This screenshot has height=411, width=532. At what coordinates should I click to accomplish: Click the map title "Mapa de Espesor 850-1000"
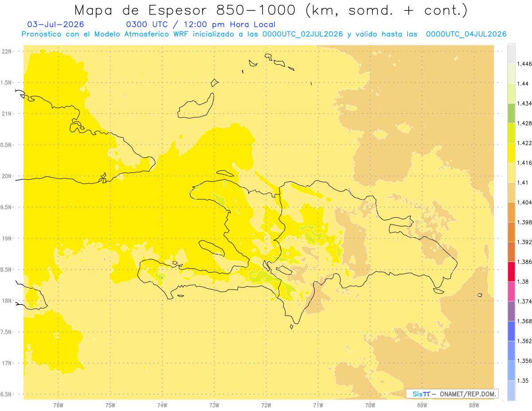185,10
